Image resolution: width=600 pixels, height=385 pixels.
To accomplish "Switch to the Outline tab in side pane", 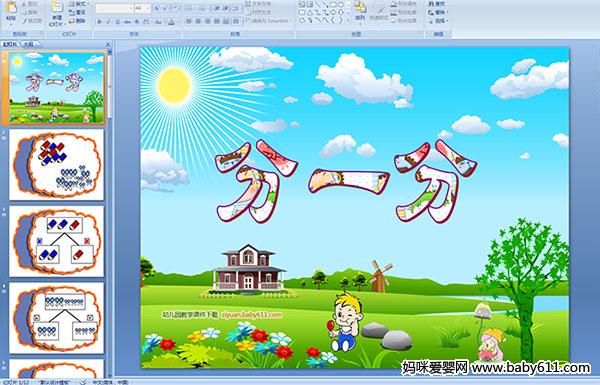I will [x=28, y=44].
